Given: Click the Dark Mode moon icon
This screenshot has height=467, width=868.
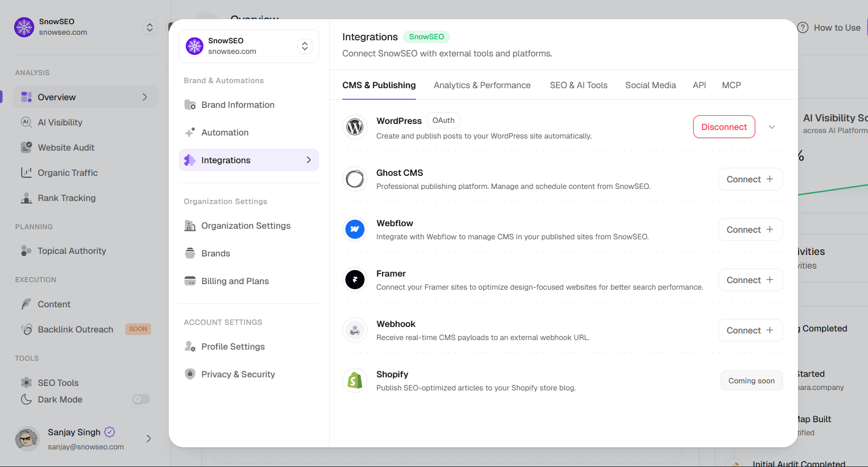Looking at the screenshot, I should click(x=26, y=399).
